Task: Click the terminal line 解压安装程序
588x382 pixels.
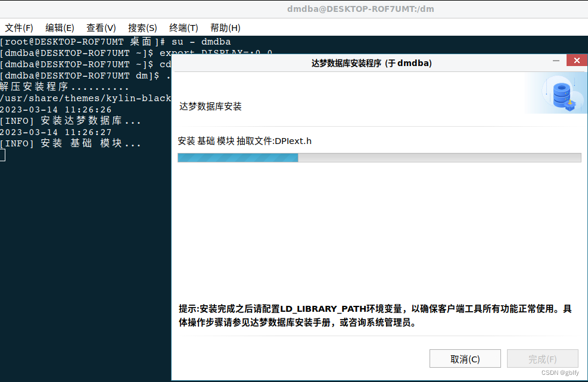Action: click(64, 87)
